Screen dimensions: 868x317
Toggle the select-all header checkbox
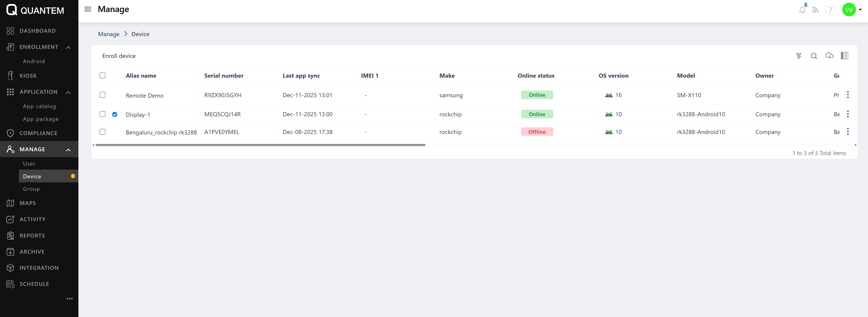(x=103, y=75)
